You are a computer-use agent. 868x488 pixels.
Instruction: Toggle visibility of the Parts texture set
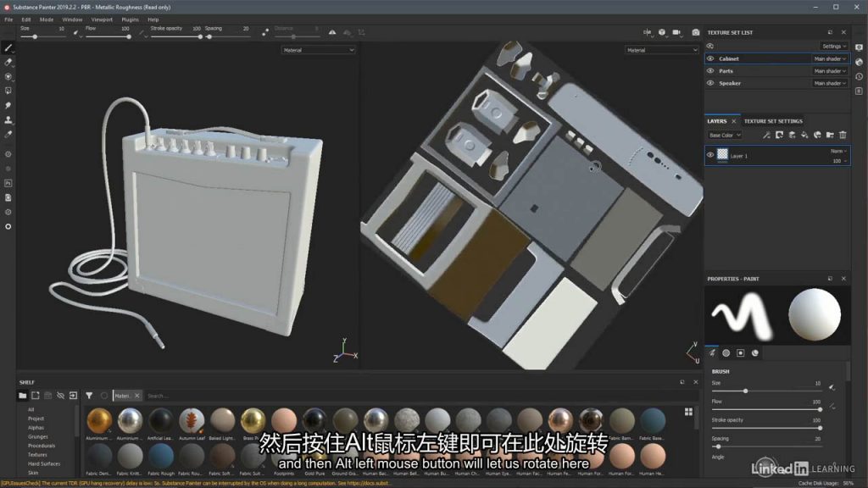point(710,71)
